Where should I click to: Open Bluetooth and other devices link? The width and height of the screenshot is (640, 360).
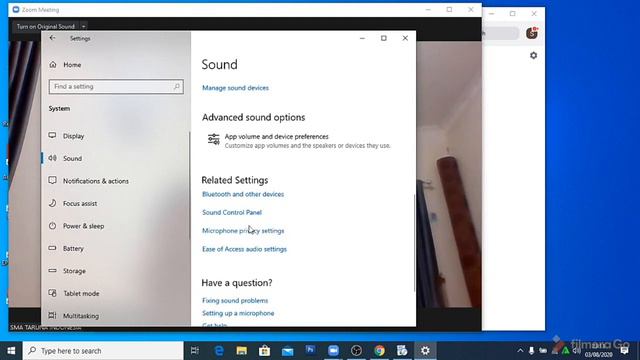coord(243,194)
